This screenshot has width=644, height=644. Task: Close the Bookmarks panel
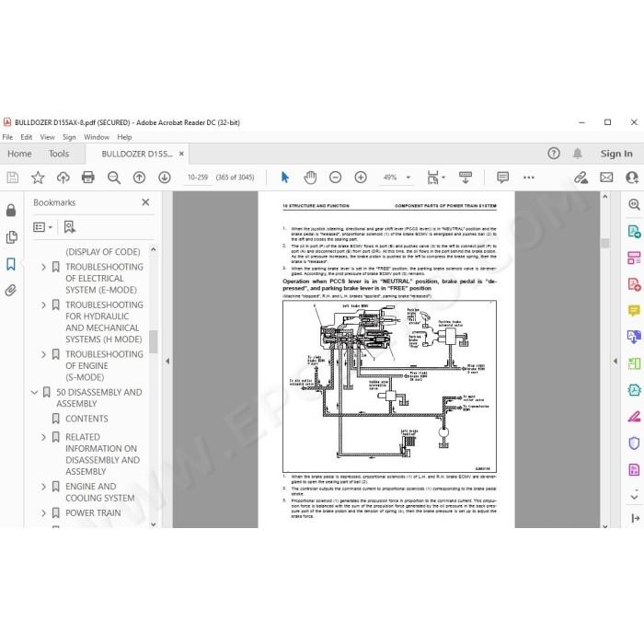coord(145,202)
